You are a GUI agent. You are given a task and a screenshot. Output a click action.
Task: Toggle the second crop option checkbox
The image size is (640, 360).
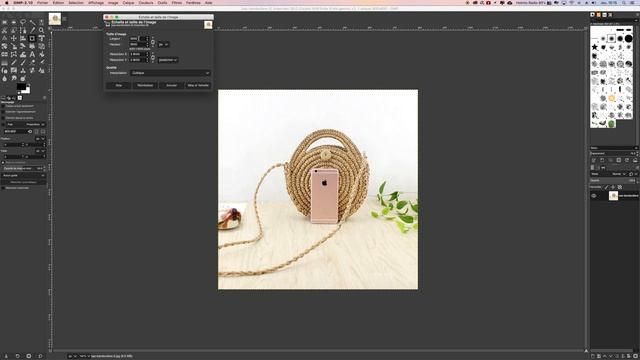pyautogui.click(x=3, y=112)
